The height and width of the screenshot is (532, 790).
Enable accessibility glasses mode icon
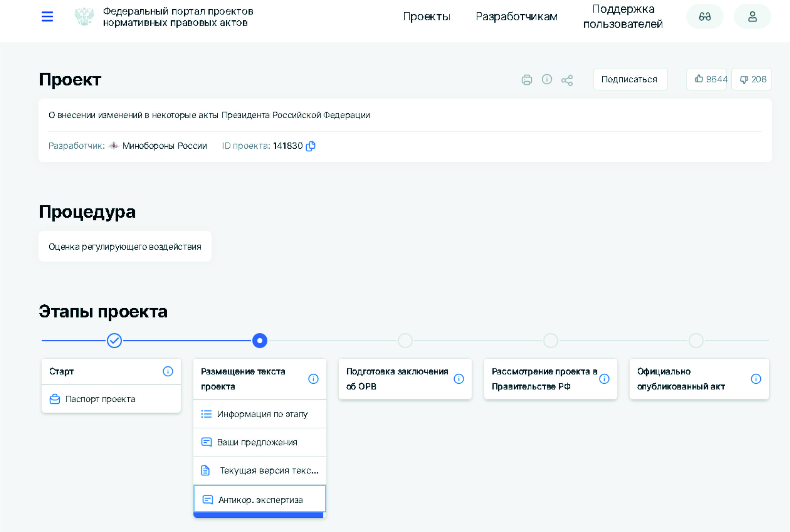705,17
